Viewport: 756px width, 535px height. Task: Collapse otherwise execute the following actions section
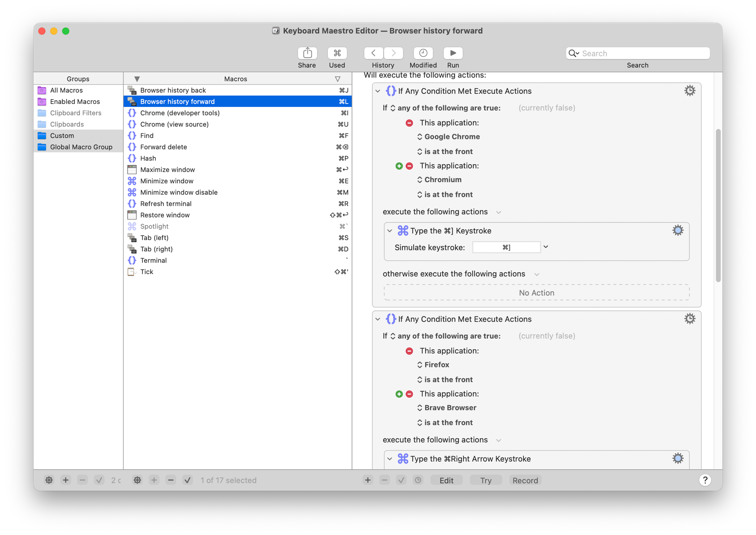pyautogui.click(x=537, y=274)
